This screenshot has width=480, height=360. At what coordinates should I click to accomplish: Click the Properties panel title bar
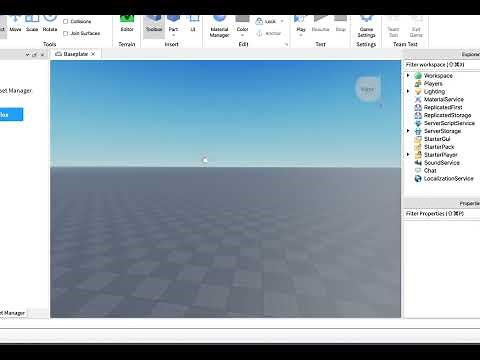pos(442,203)
